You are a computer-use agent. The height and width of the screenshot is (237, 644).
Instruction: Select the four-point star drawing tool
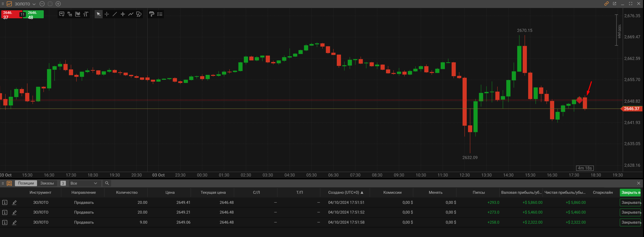123,14
